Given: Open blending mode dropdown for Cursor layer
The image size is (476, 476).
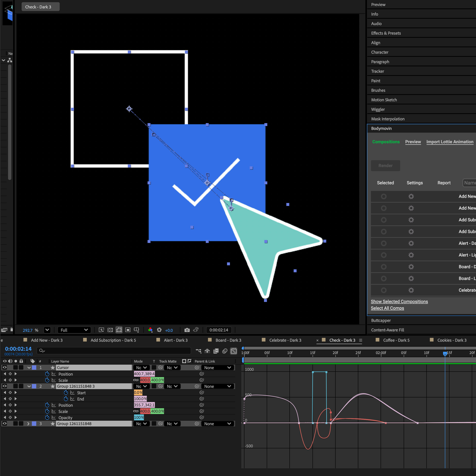Looking at the screenshot, I should click(141, 368).
